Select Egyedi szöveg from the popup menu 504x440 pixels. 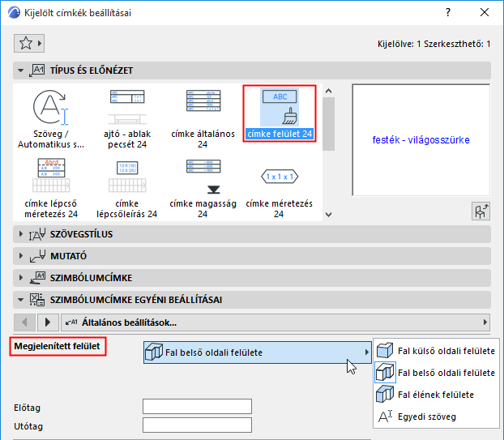click(x=426, y=417)
